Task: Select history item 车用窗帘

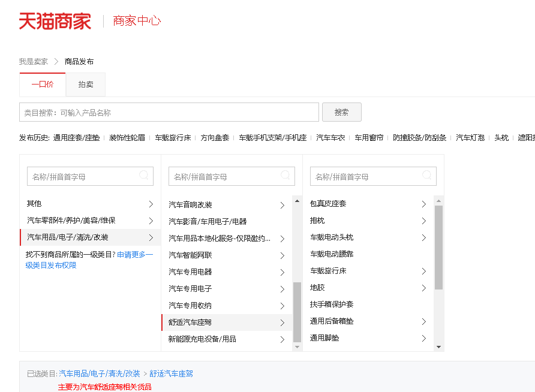Action: pos(369,138)
